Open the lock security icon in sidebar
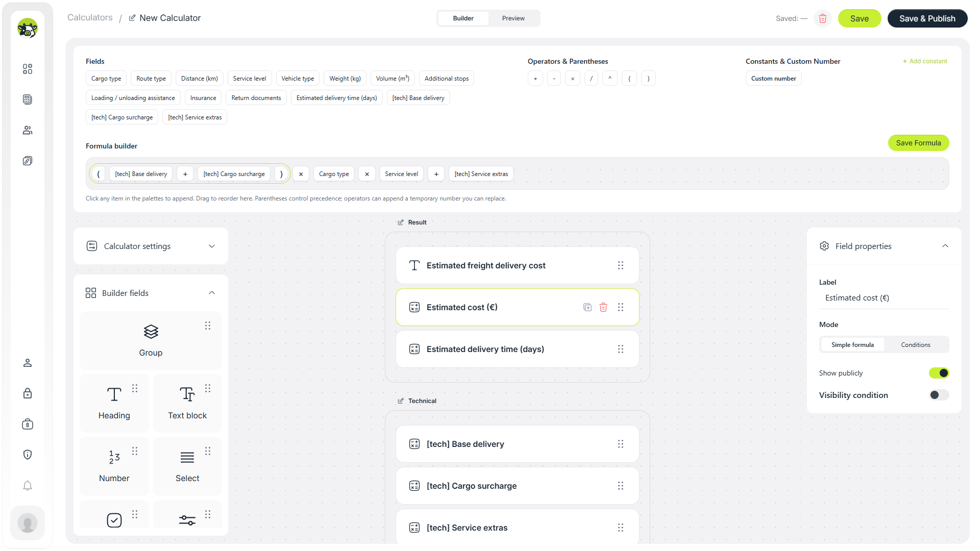This screenshot has height=551, width=980. pyautogui.click(x=28, y=393)
